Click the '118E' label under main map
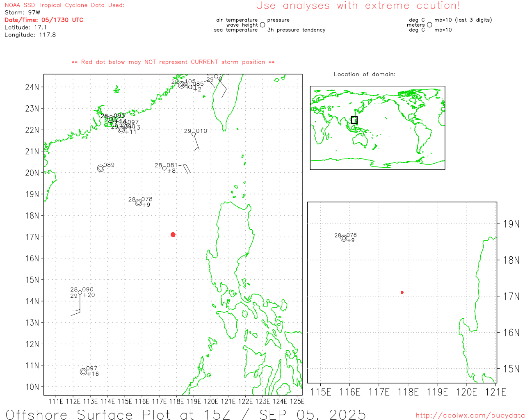The height and width of the screenshot is (420, 525). tap(176, 401)
